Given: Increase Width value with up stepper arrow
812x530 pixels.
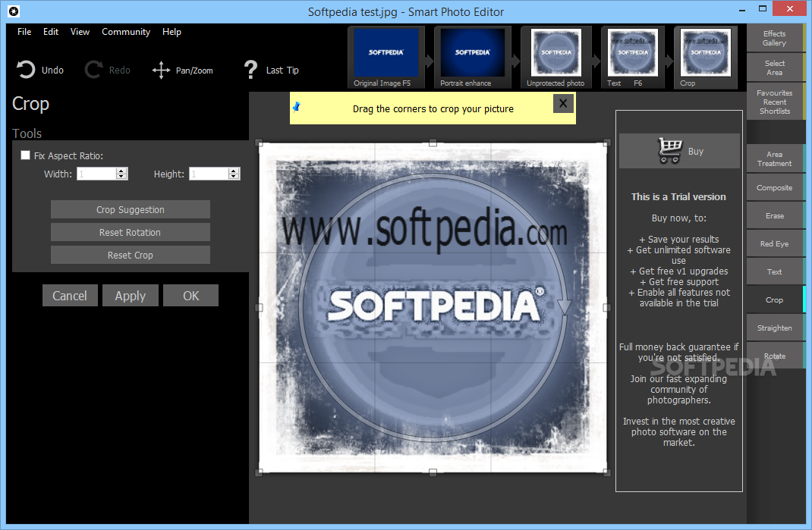Looking at the screenshot, I should (x=121, y=171).
